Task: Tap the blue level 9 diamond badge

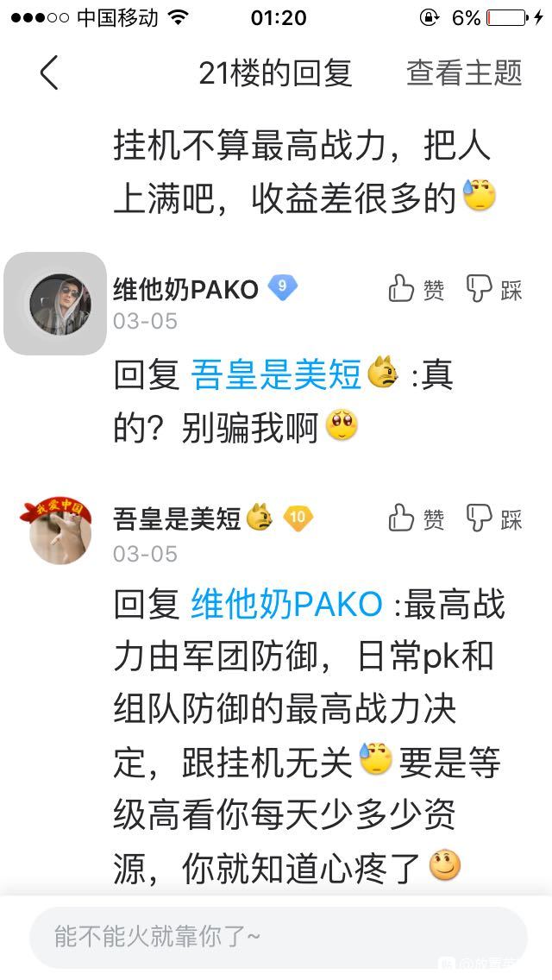Action: (283, 288)
